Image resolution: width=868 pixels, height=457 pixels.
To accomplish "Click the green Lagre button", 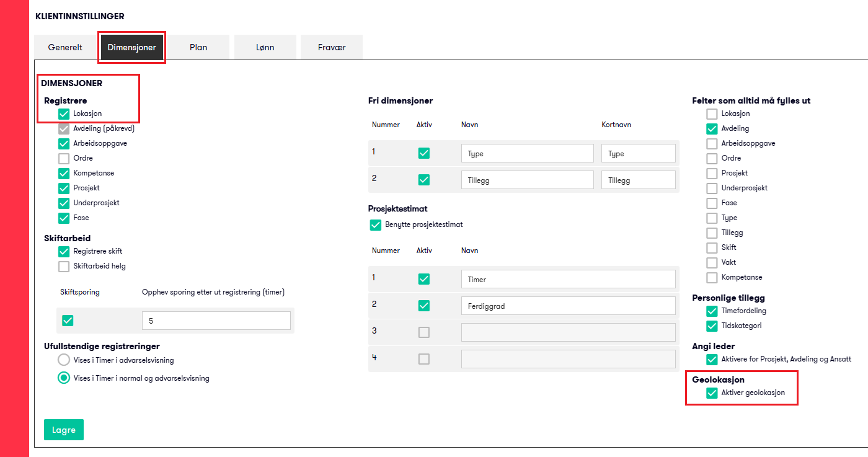I will [64, 430].
